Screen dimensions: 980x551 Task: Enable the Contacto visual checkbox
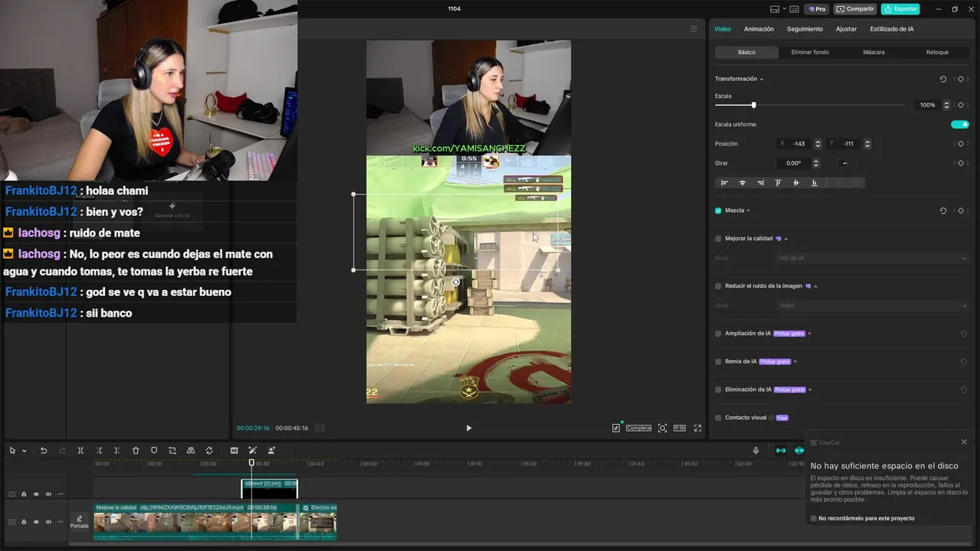(718, 418)
